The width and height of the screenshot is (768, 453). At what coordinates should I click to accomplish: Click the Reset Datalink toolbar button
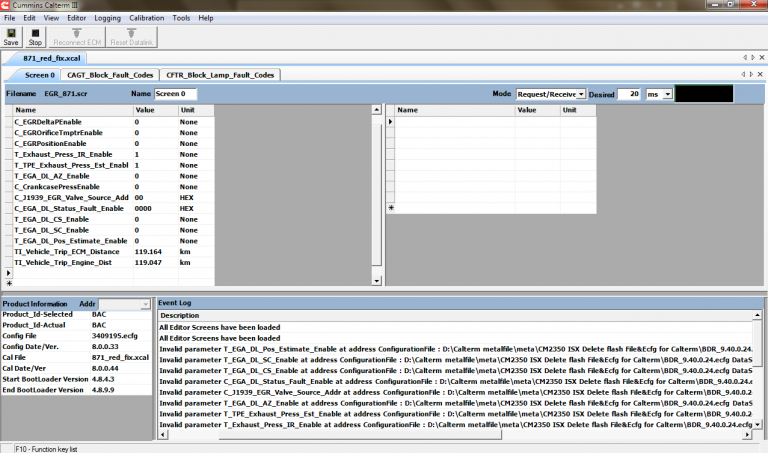131,37
